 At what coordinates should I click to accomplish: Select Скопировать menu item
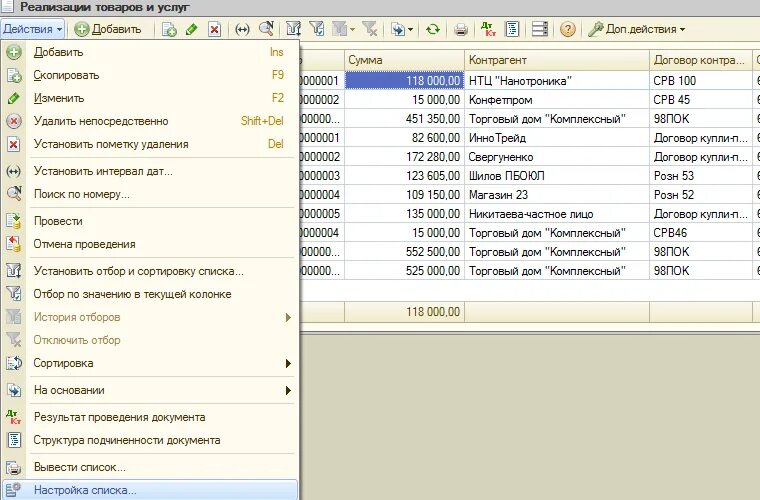pos(150,75)
